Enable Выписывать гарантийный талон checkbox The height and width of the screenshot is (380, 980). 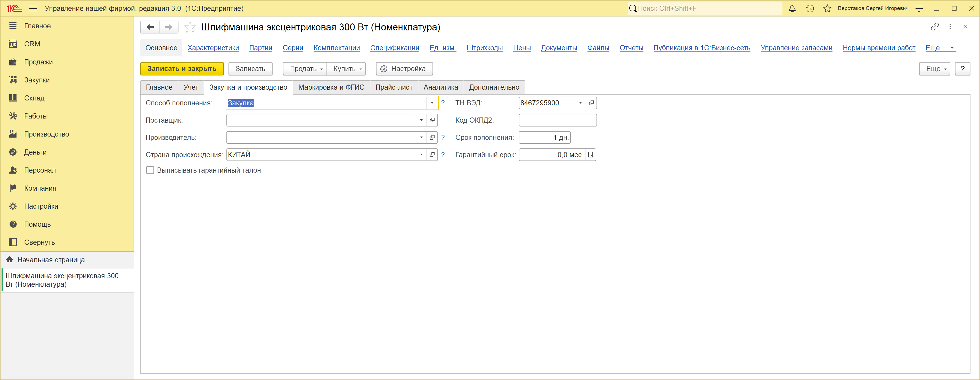[x=150, y=170]
